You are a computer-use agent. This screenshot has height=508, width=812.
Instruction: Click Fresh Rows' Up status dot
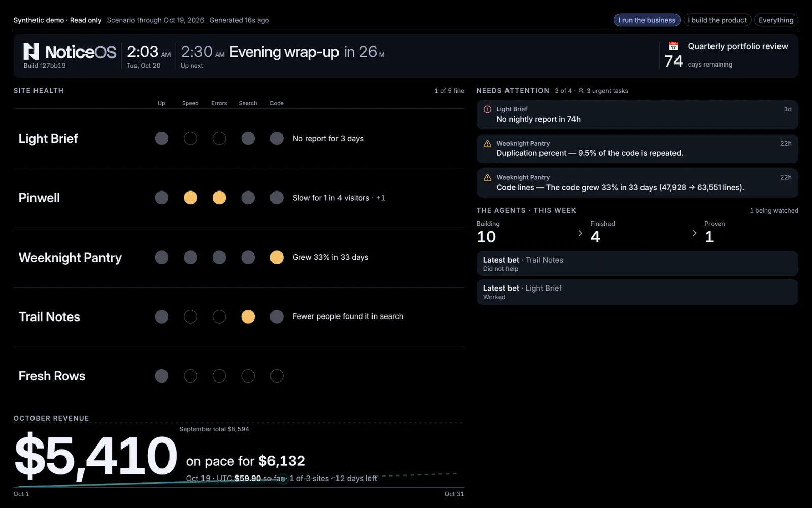pyautogui.click(x=161, y=376)
